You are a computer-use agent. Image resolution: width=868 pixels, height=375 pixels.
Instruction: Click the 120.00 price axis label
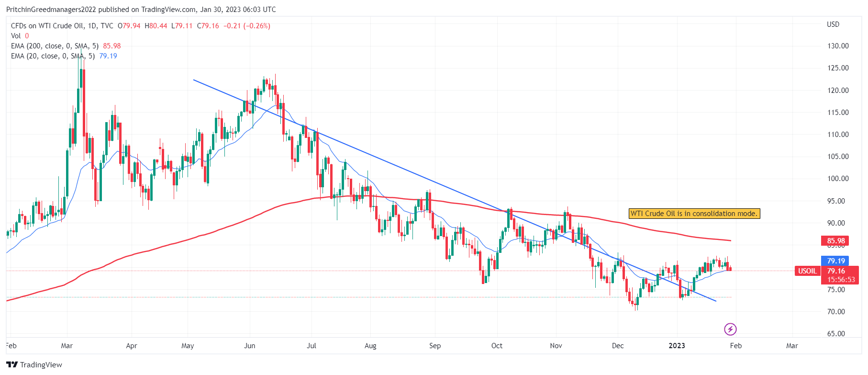point(838,91)
